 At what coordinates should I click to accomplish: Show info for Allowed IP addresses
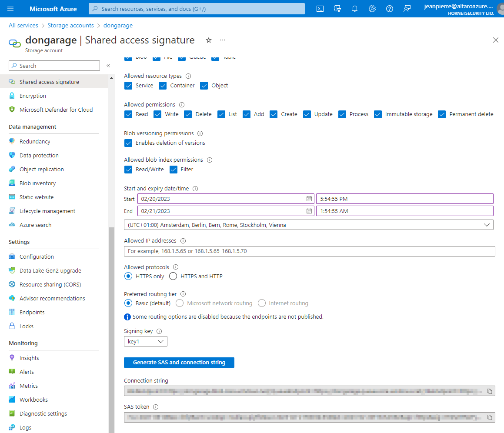coord(183,241)
